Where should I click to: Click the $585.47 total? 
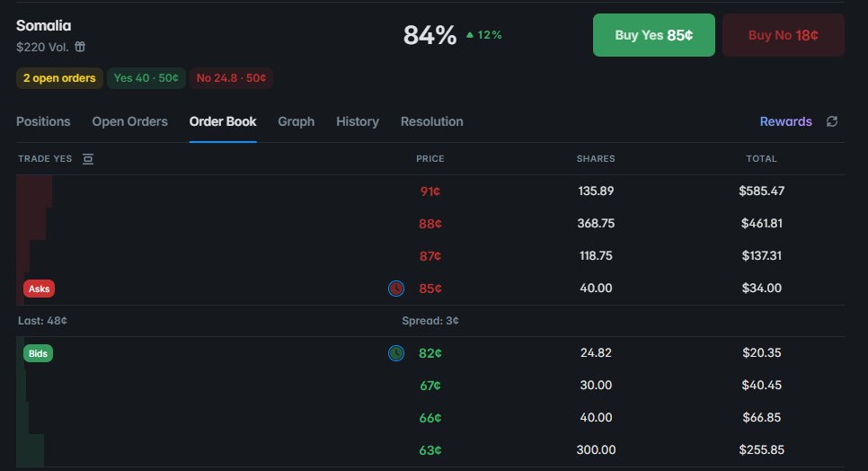click(x=762, y=191)
